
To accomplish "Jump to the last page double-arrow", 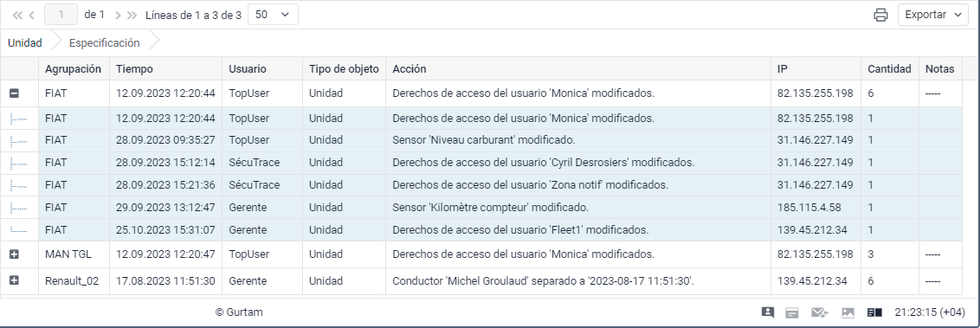I will click(x=132, y=15).
